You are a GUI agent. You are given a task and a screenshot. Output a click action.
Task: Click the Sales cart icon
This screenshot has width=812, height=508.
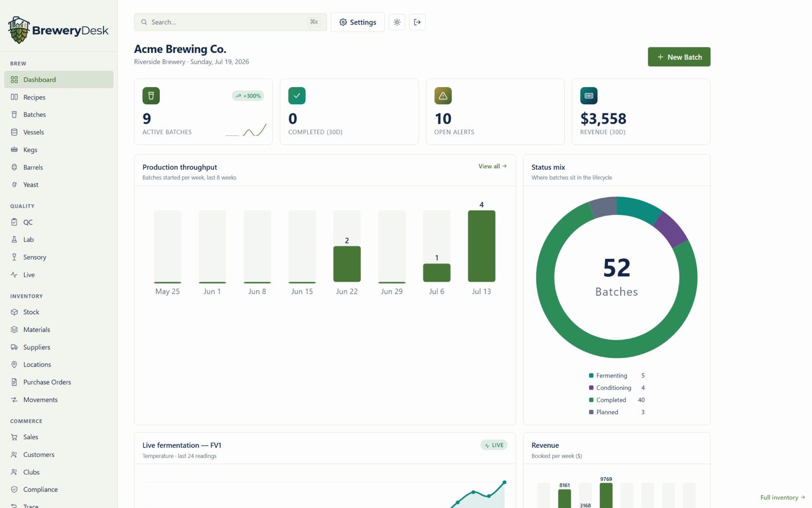point(14,437)
